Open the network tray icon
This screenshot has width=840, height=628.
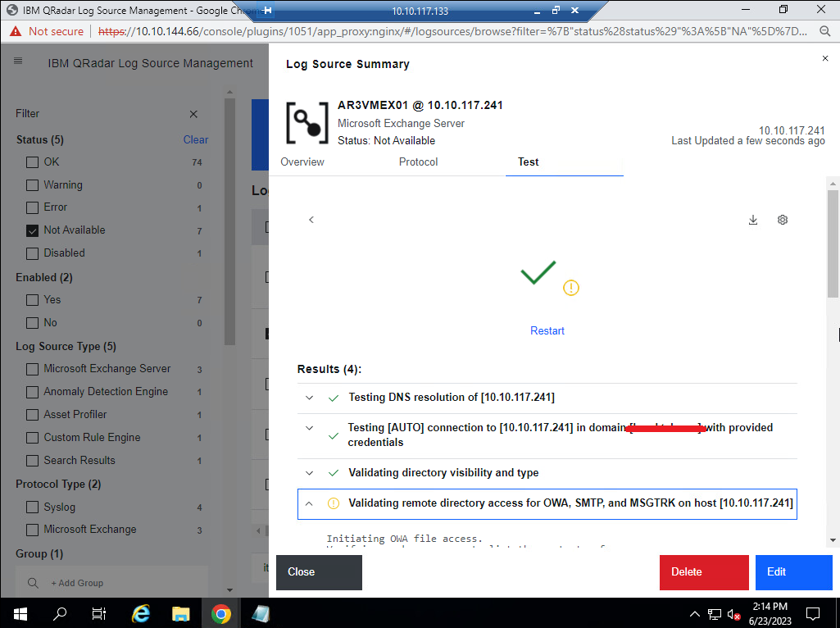pyautogui.click(x=714, y=614)
